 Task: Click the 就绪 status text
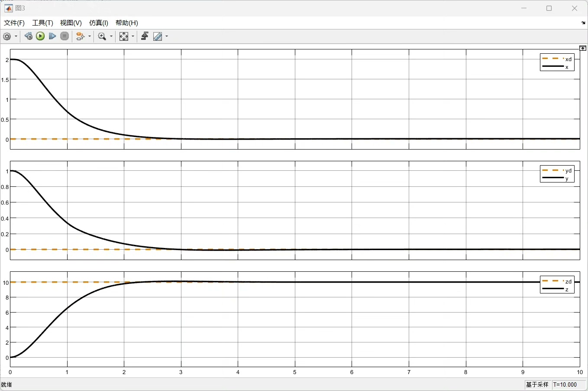click(x=6, y=385)
